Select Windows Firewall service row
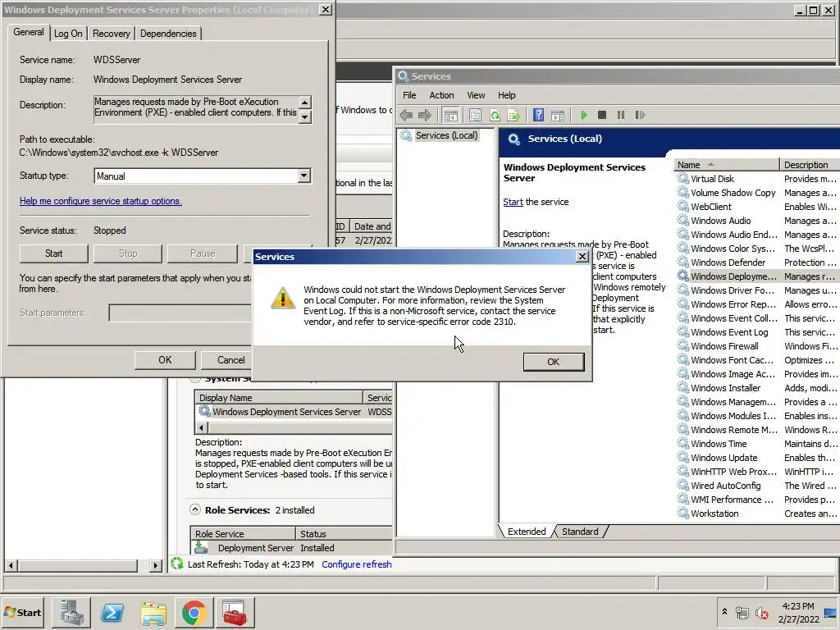The height and width of the screenshot is (630, 840). [x=756, y=346]
